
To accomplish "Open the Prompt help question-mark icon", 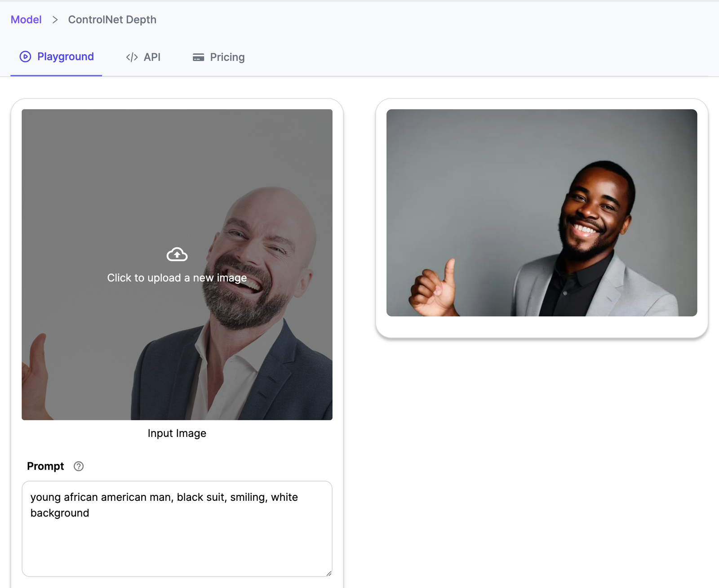I will (x=79, y=466).
